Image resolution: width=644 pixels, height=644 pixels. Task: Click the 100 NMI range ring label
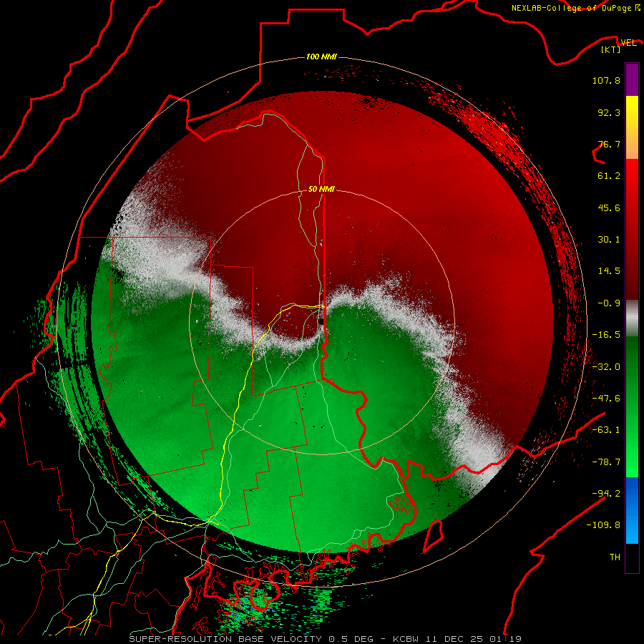(x=321, y=57)
